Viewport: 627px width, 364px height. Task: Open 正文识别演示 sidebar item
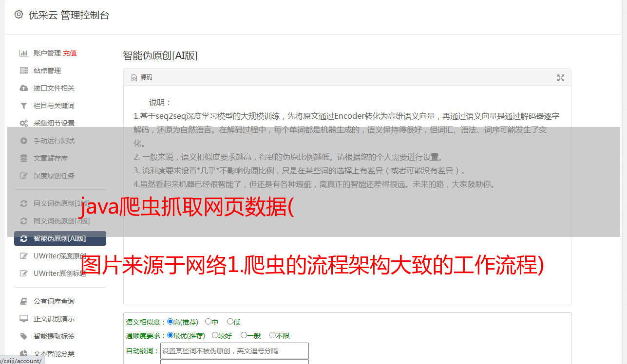tap(54, 319)
